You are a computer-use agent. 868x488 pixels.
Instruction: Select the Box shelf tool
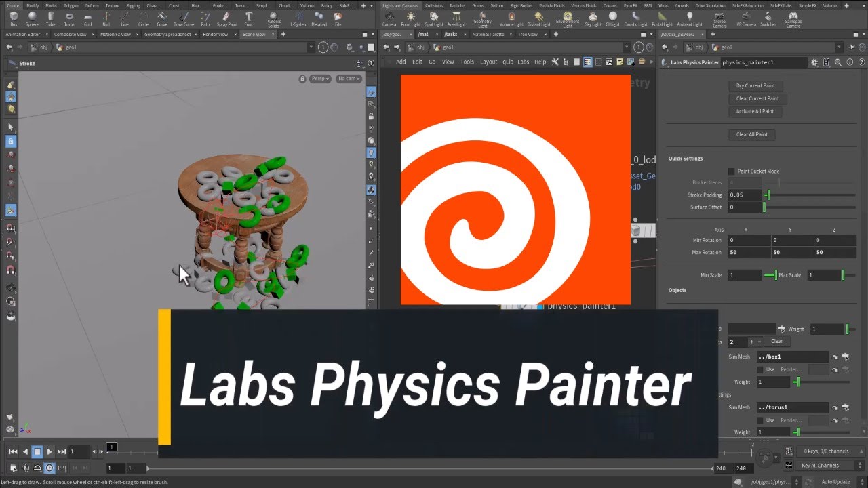click(x=14, y=18)
